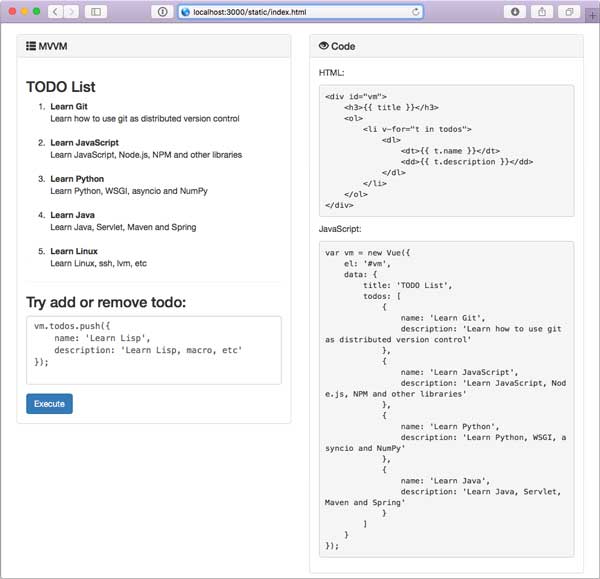Go forward using Safari forward arrow
This screenshot has width=600, height=579.
pyautogui.click(x=71, y=12)
